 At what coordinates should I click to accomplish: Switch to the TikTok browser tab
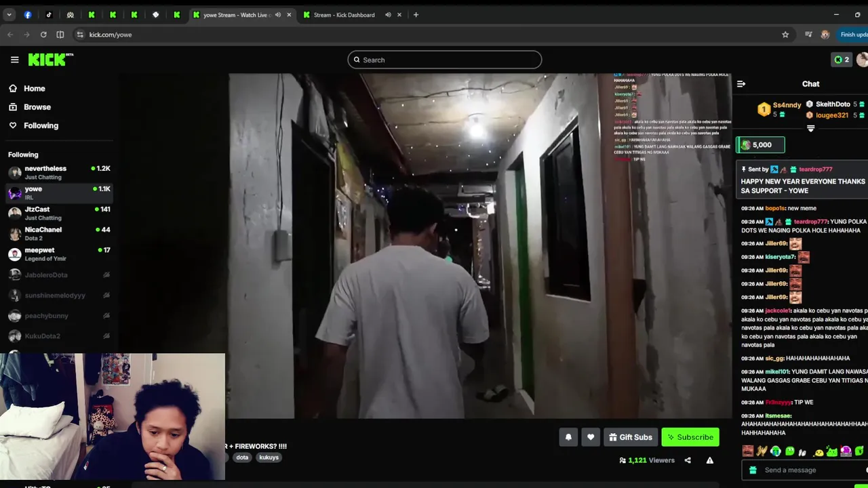[49, 15]
